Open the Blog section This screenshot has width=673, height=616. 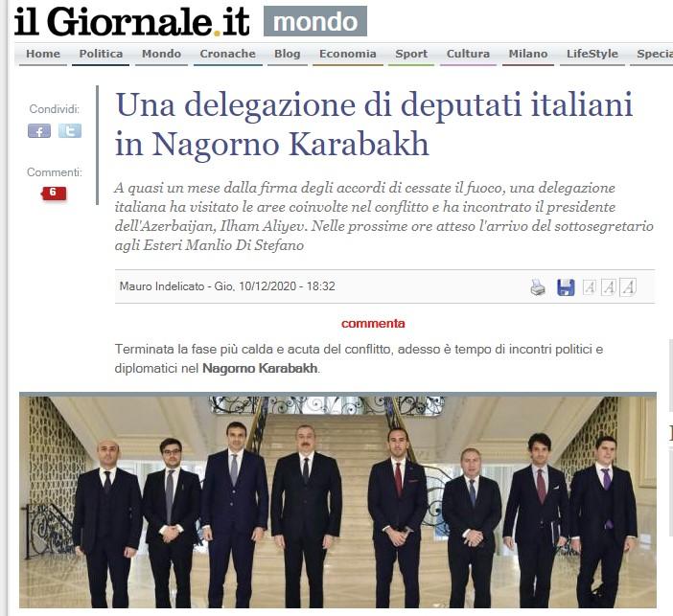point(288,54)
